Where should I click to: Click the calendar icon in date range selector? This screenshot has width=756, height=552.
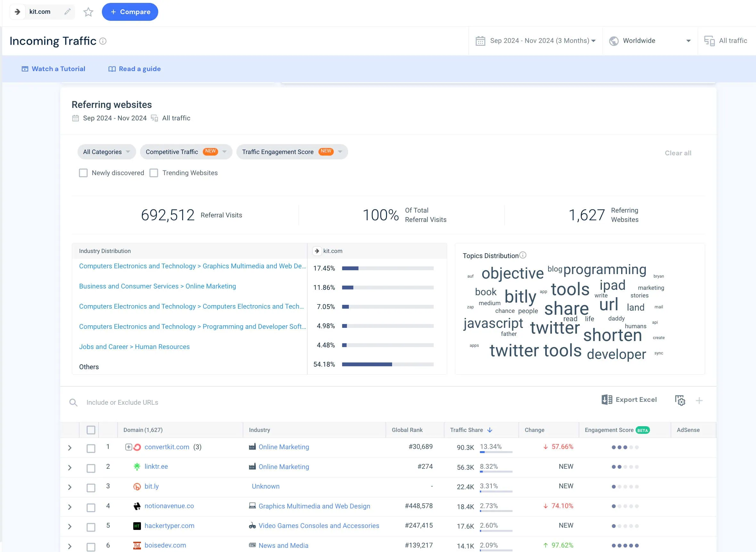coord(480,41)
